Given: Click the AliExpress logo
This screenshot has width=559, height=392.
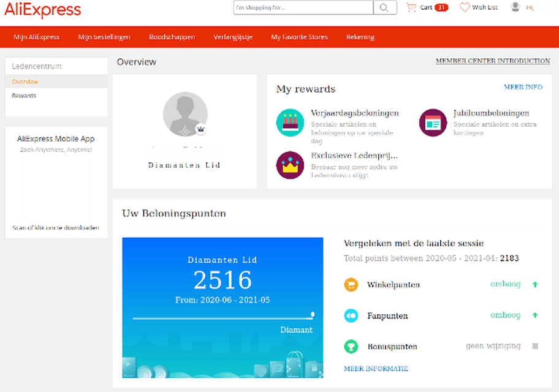Looking at the screenshot, I should coord(42,9).
